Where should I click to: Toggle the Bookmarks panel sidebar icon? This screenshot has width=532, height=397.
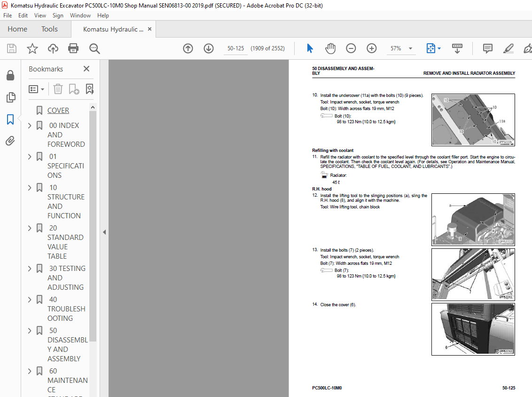point(10,119)
